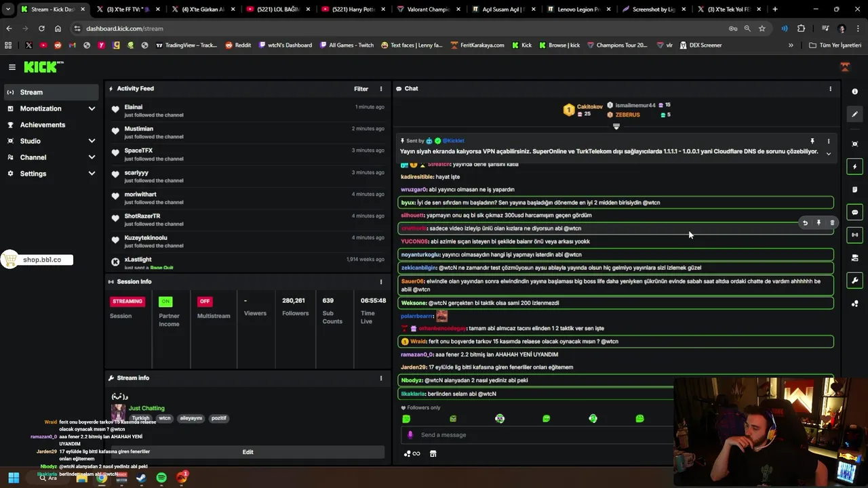This screenshot has height=488, width=868.
Task: Open Spotify from the taskbar
Action: coord(161,478)
